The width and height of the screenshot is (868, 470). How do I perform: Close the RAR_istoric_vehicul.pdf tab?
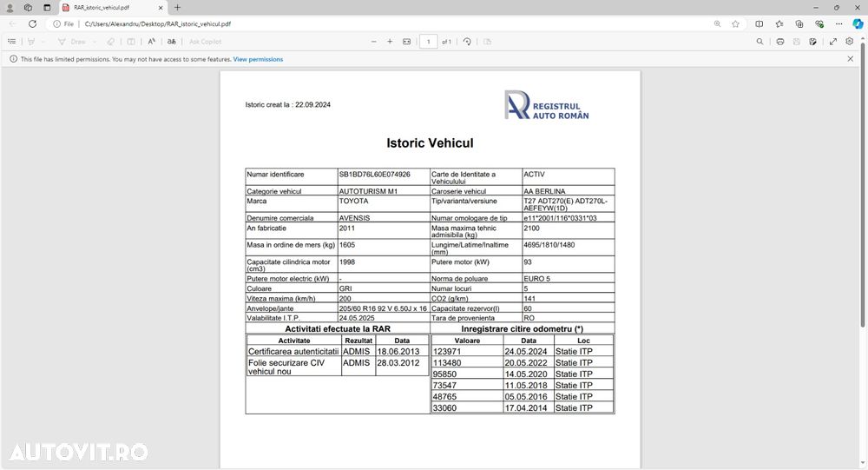(161, 8)
